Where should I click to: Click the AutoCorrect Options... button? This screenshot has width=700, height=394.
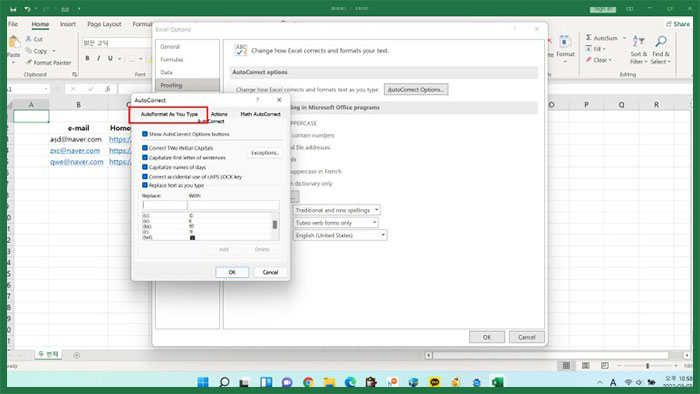click(x=416, y=89)
